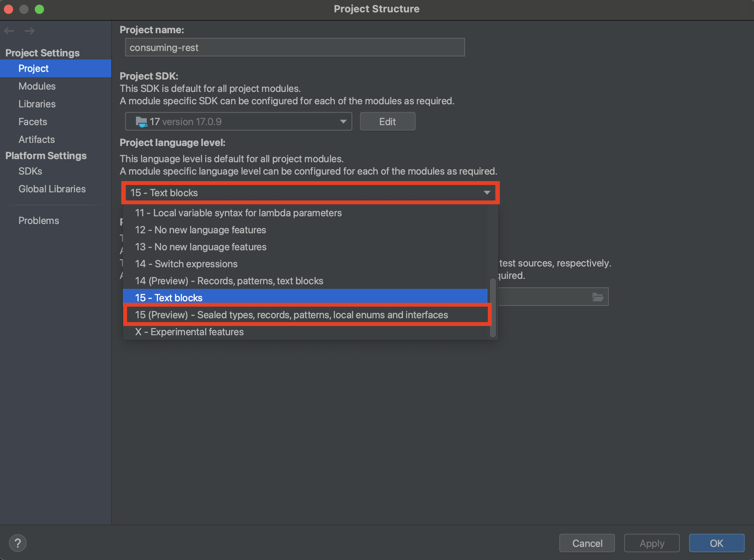The width and height of the screenshot is (754, 560).
Task: Open the Modules settings page
Action: click(x=37, y=86)
